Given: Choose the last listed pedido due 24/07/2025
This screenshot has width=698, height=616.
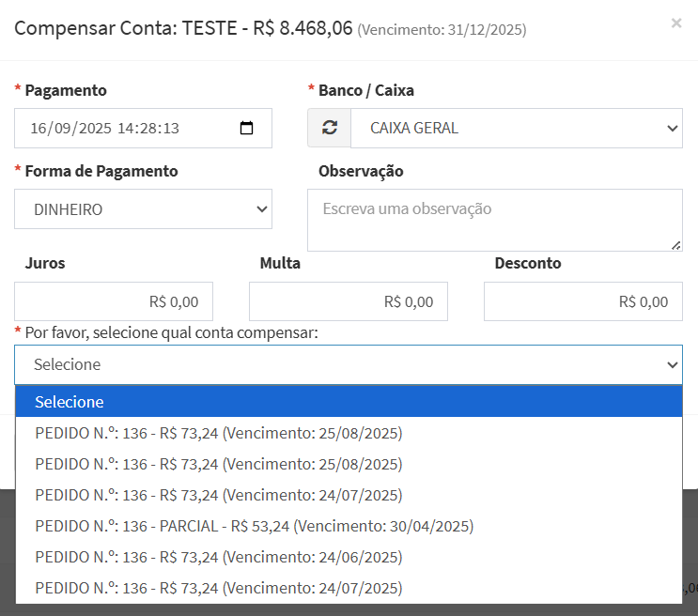Looking at the screenshot, I should [x=218, y=588].
